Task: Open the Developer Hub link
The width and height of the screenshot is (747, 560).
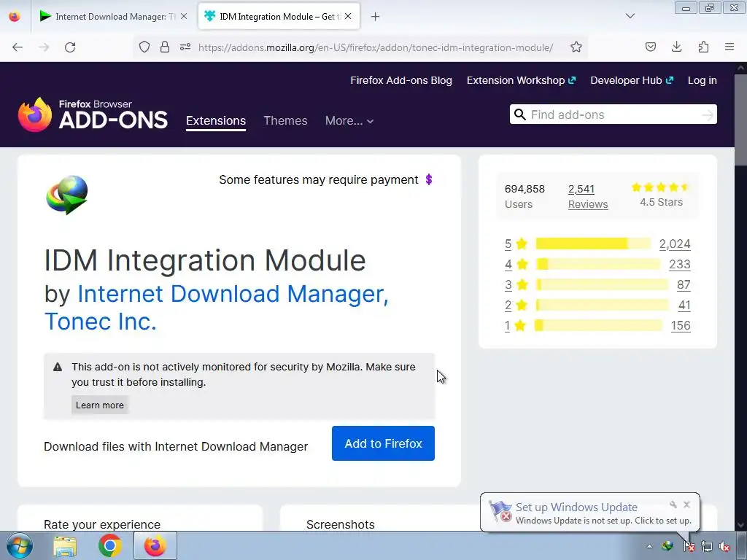Action: [632, 80]
